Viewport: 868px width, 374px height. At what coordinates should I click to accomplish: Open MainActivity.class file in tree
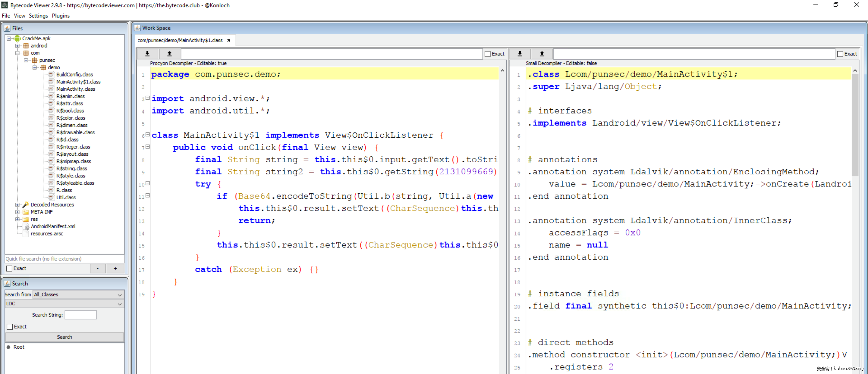pyautogui.click(x=75, y=89)
